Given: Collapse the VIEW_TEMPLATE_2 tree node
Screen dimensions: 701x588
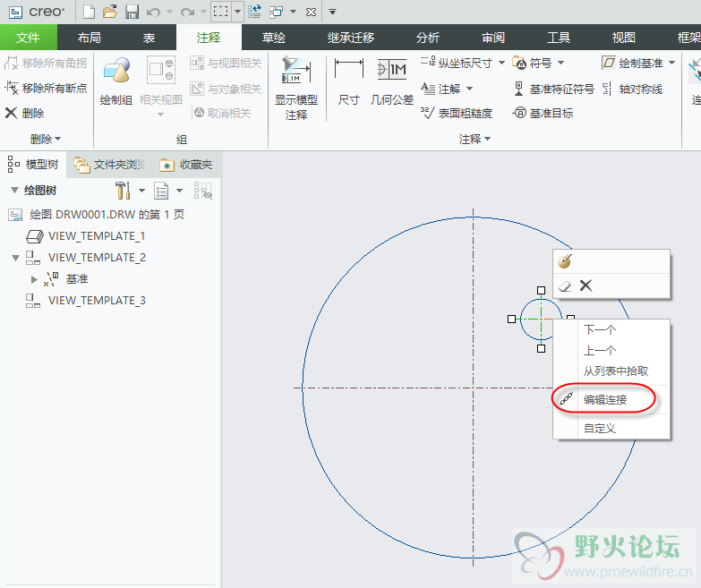Looking at the screenshot, I should point(15,258).
